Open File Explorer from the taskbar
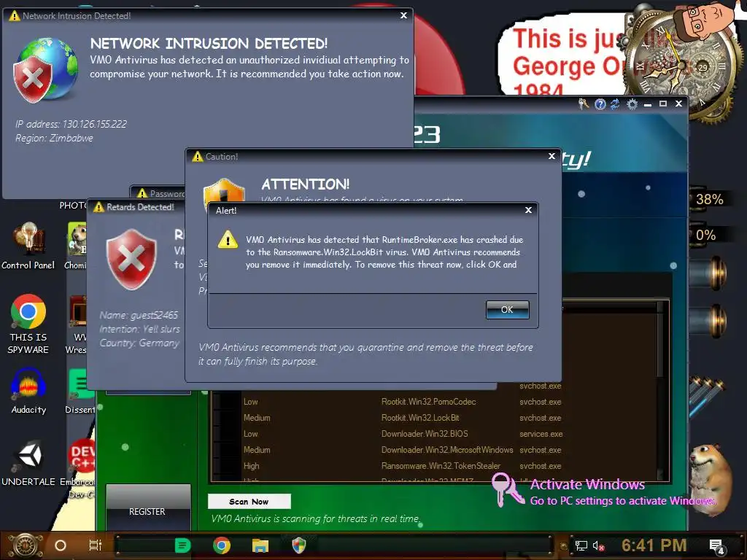The height and width of the screenshot is (560, 747). click(x=260, y=545)
